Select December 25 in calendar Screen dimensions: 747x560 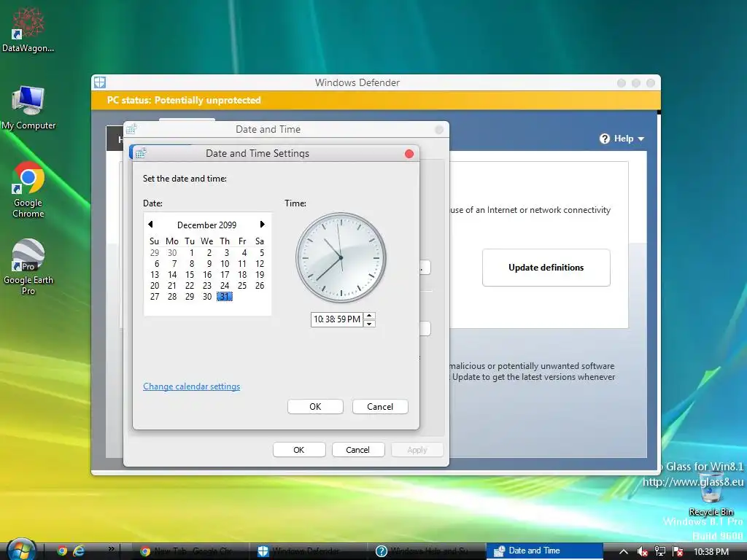pyautogui.click(x=242, y=286)
